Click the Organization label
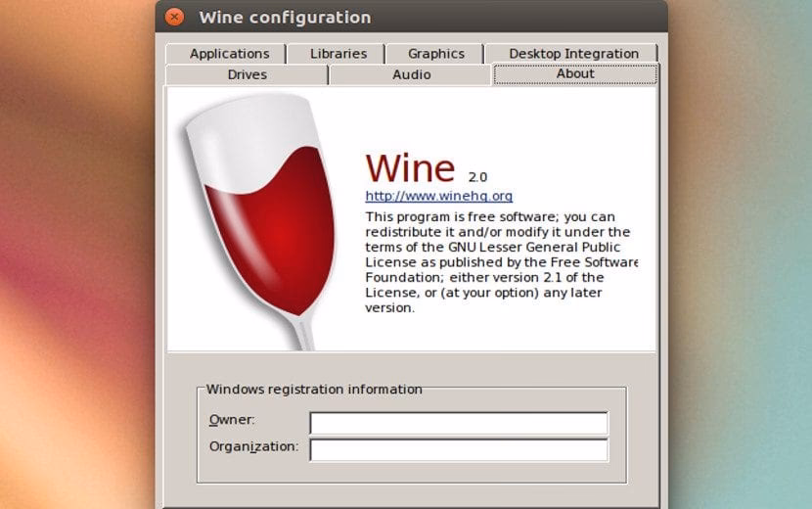Image resolution: width=812 pixels, height=509 pixels. (253, 446)
